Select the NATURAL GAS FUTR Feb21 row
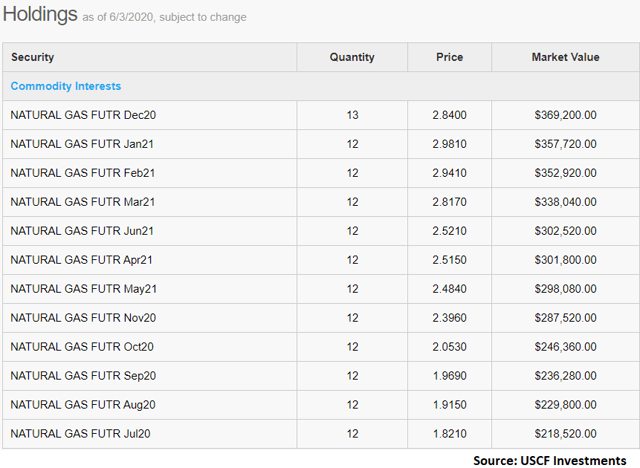 pos(321,173)
